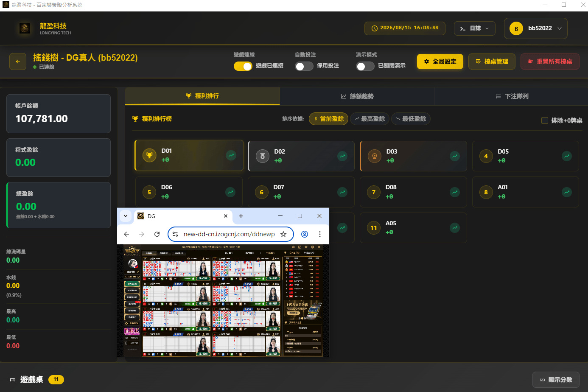The height and width of the screenshot is (392, 588).
Task: Open the A01 card trend chart icon
Action: click(x=567, y=192)
